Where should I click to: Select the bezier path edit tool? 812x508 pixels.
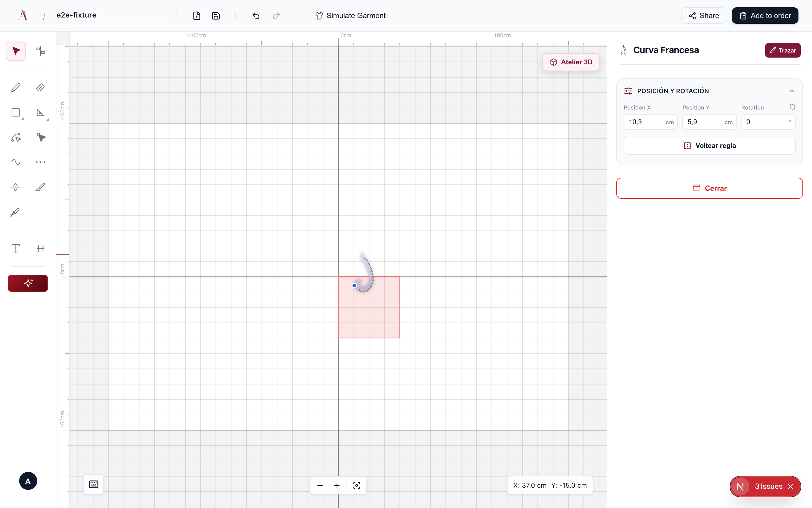pos(16,137)
